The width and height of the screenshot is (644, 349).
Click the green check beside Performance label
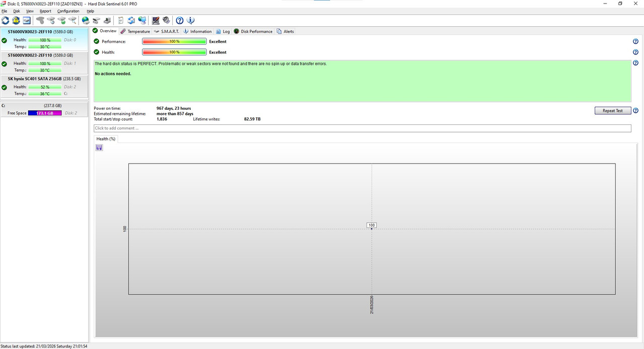click(x=97, y=41)
